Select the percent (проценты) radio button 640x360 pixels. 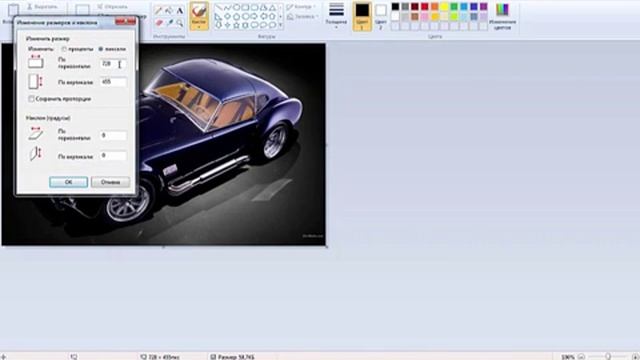point(64,49)
